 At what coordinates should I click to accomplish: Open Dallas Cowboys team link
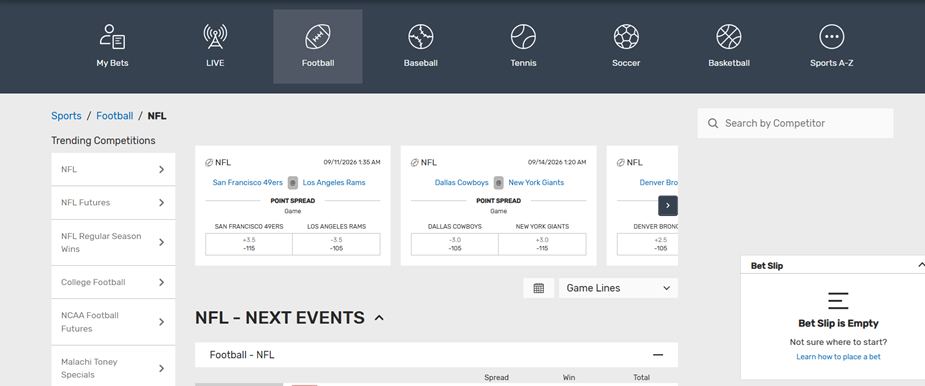click(x=462, y=183)
